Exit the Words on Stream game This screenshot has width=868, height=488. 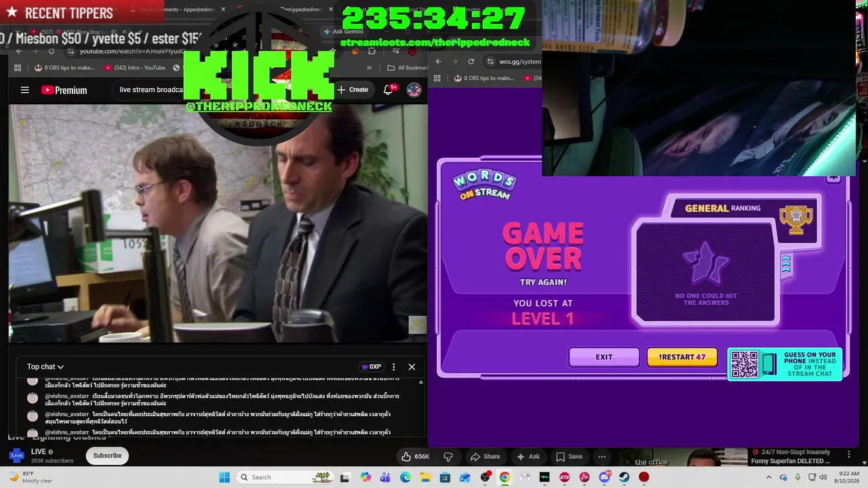coord(604,357)
